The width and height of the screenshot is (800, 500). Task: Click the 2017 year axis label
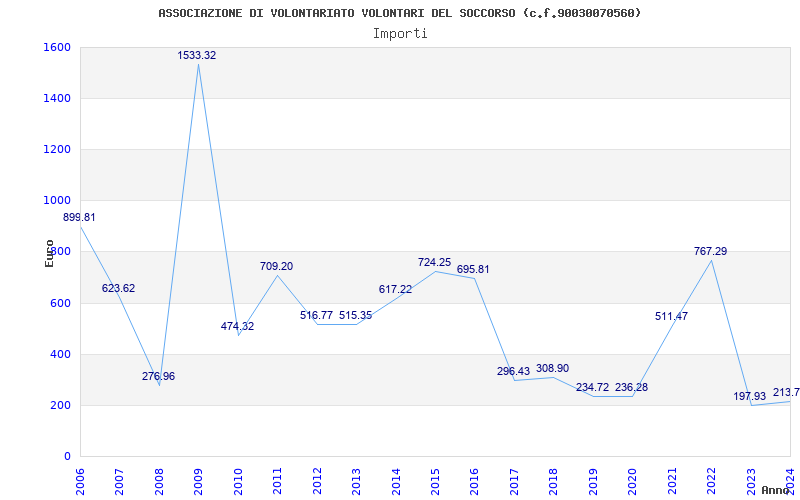514,481
